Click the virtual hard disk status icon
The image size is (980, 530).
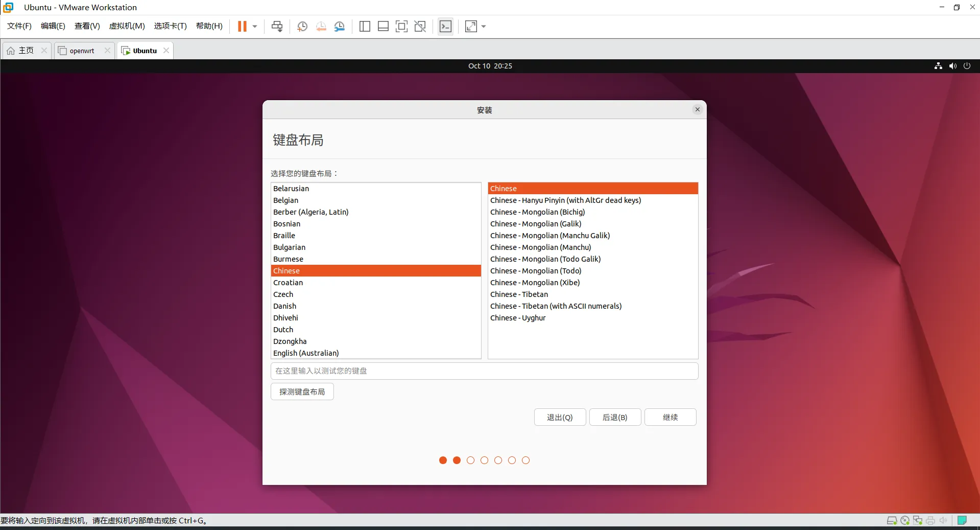pos(892,520)
